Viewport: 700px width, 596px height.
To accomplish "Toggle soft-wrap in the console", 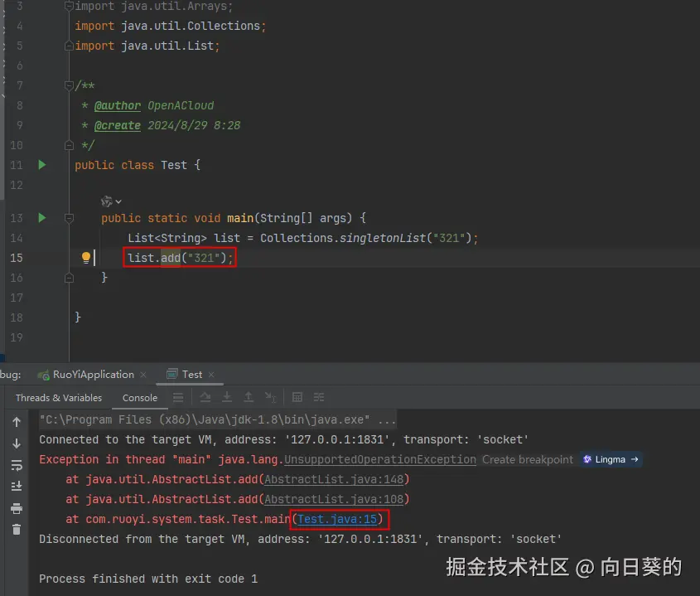I will tap(16, 466).
